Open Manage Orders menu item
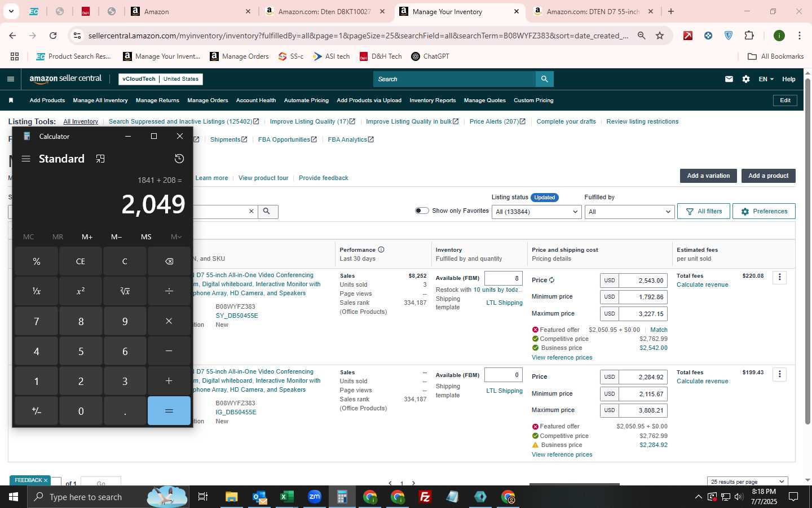This screenshot has width=812, height=508. pos(208,100)
